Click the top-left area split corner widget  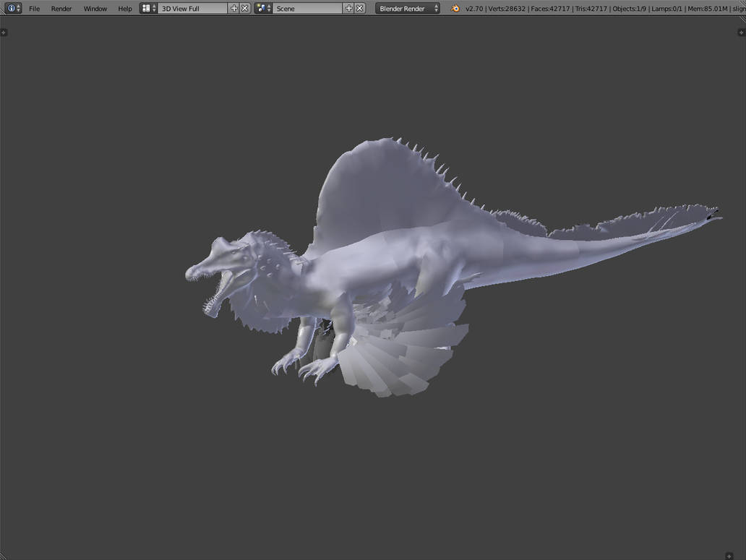(4, 33)
